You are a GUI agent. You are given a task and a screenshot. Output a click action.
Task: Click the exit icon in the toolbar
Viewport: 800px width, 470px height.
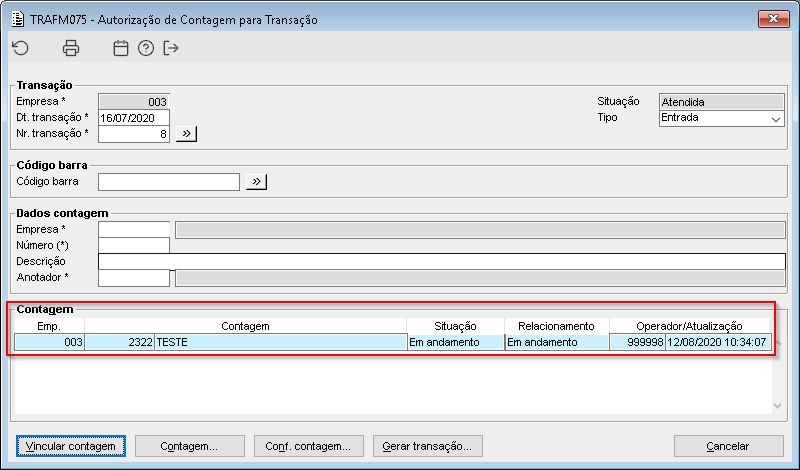tap(171, 48)
